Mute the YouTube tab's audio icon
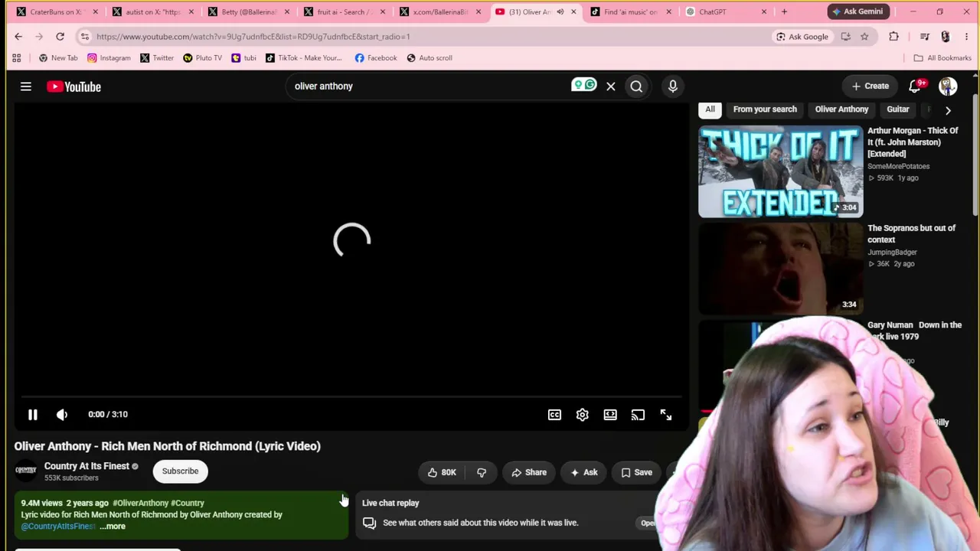The height and width of the screenshot is (551, 980). tap(560, 11)
